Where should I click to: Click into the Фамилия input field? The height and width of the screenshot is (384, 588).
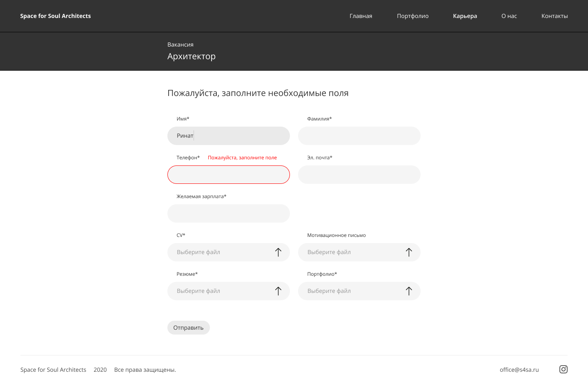pyautogui.click(x=359, y=136)
